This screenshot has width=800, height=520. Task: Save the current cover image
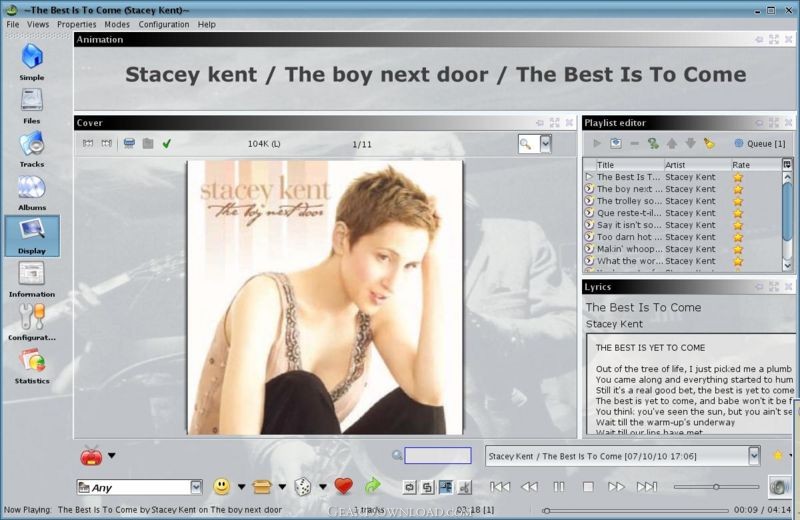click(x=129, y=144)
